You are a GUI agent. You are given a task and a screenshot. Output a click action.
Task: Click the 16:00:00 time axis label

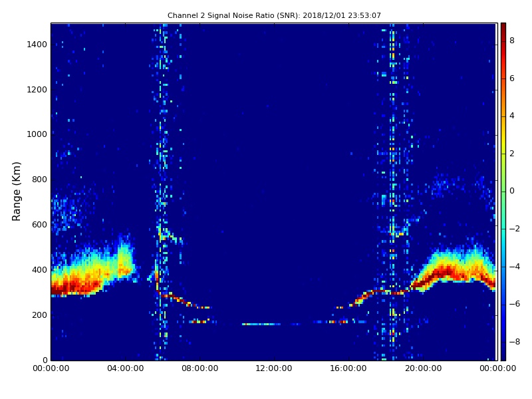coord(348,369)
